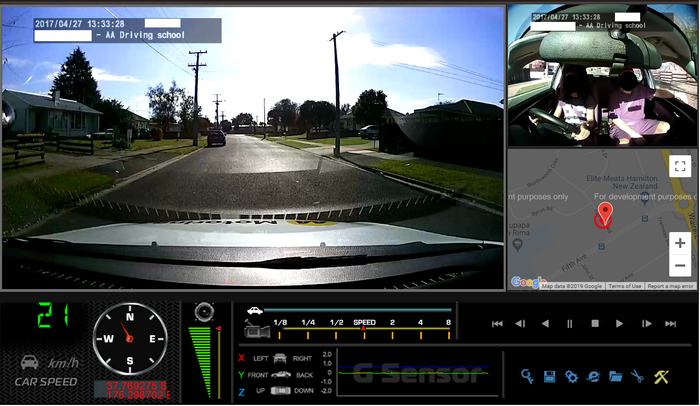Open the key password icon
This screenshot has height=406, width=700.
point(527,377)
